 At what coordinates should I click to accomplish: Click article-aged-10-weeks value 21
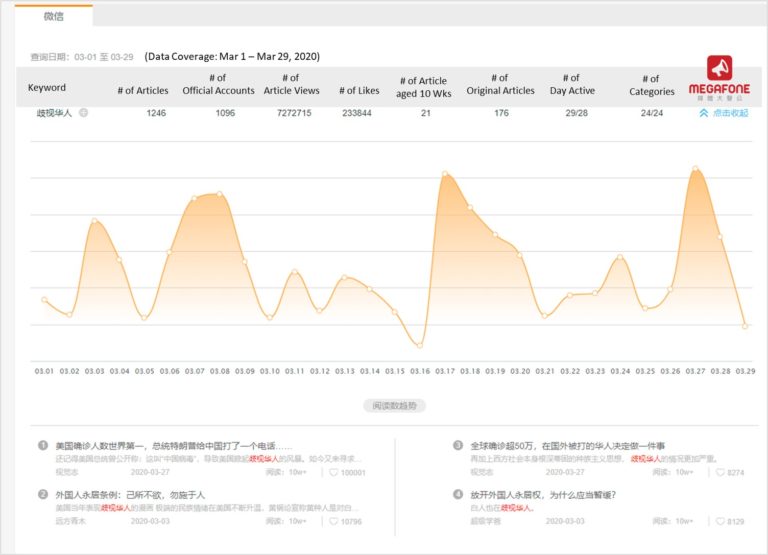point(426,113)
